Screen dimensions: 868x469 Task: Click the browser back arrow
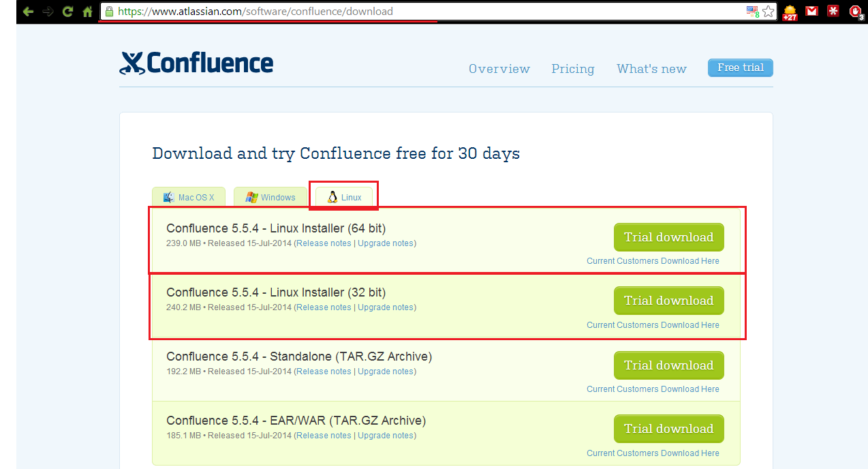[28, 12]
